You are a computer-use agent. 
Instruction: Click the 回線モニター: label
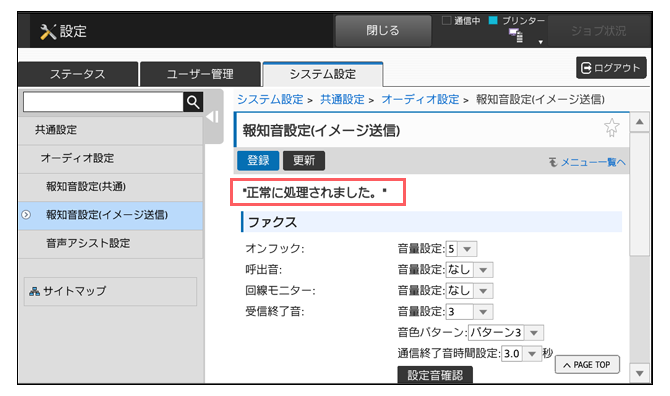[x=280, y=291]
